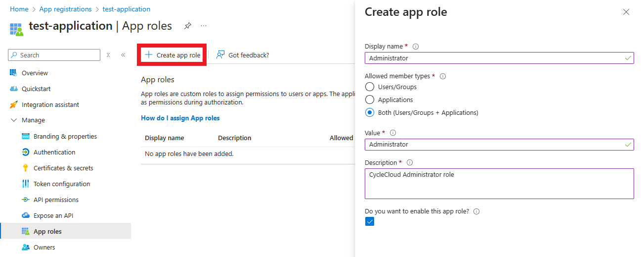Open the How do I assign App roles link

(180, 118)
